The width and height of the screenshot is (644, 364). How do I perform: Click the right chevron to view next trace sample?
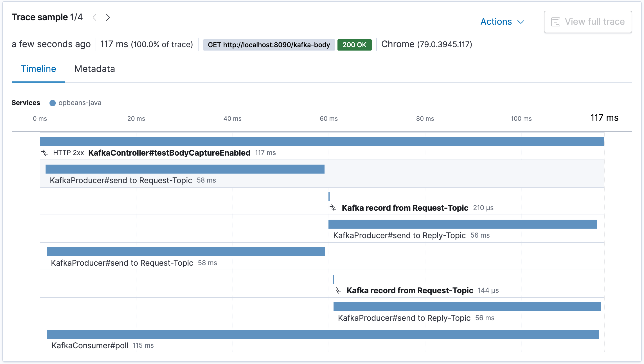[x=108, y=17]
